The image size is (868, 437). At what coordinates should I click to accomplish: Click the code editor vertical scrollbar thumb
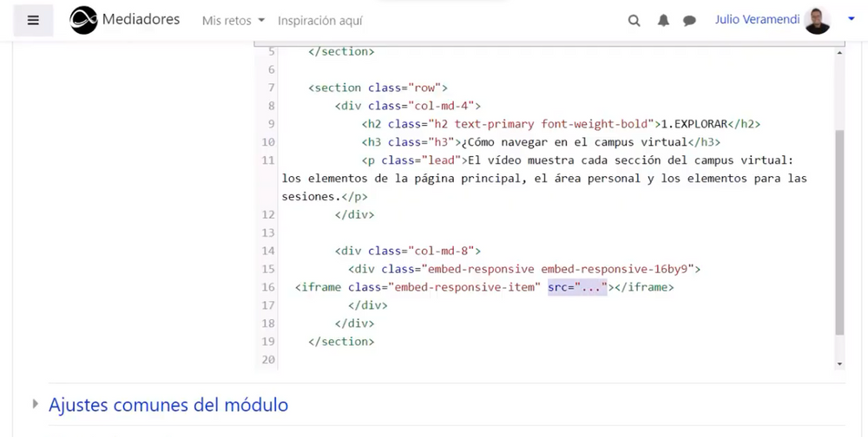pyautogui.click(x=839, y=232)
